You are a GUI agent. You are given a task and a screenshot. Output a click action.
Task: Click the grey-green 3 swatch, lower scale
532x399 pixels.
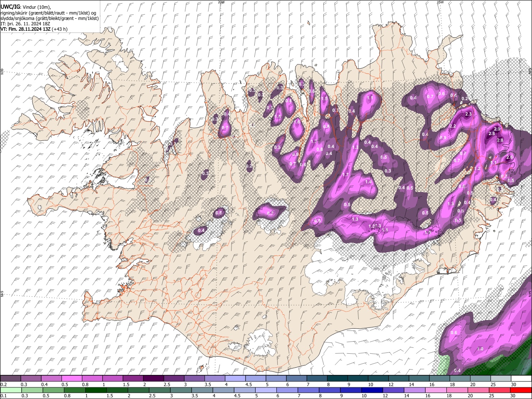coord(180,390)
